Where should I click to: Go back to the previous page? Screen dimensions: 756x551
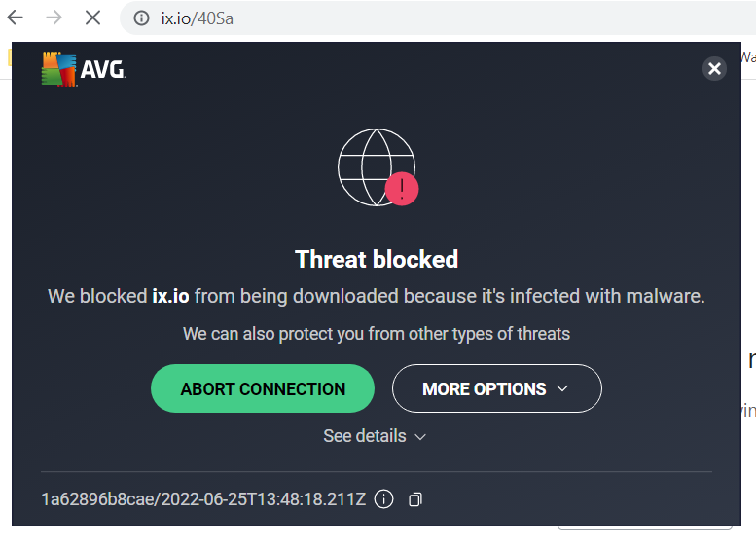pyautogui.click(x=17, y=18)
